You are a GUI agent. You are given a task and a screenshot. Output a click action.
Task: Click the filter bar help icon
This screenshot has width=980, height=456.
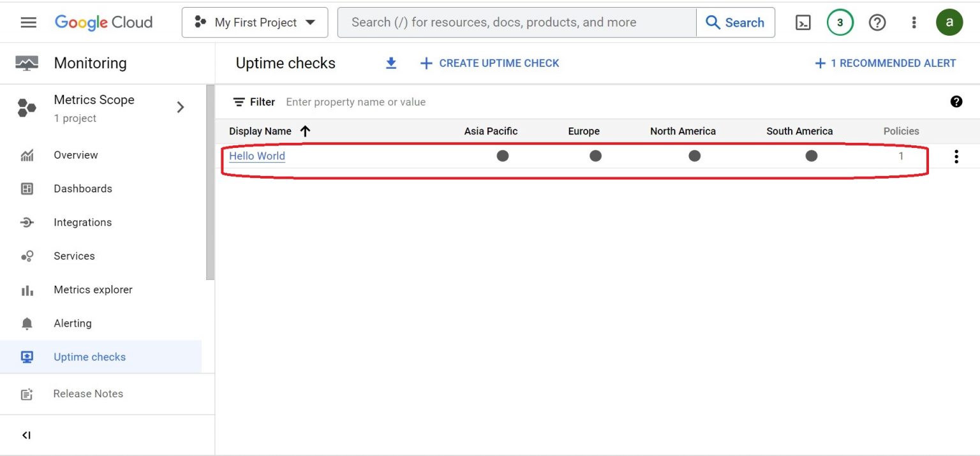956,101
